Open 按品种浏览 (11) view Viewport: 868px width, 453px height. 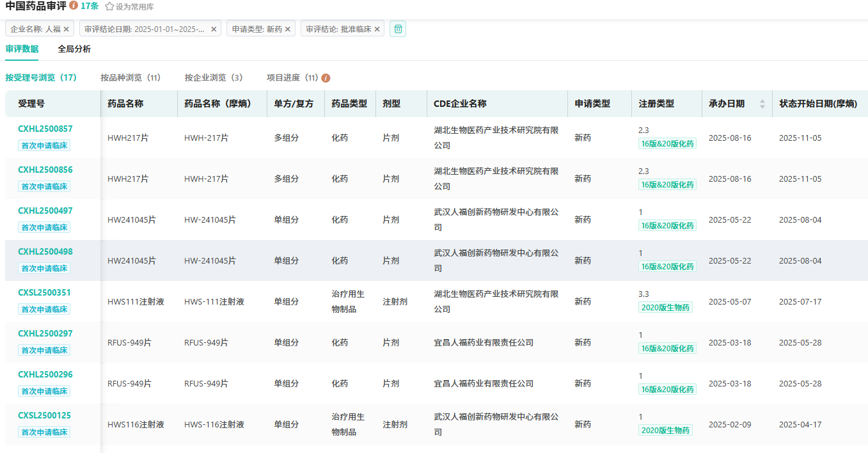coord(130,77)
